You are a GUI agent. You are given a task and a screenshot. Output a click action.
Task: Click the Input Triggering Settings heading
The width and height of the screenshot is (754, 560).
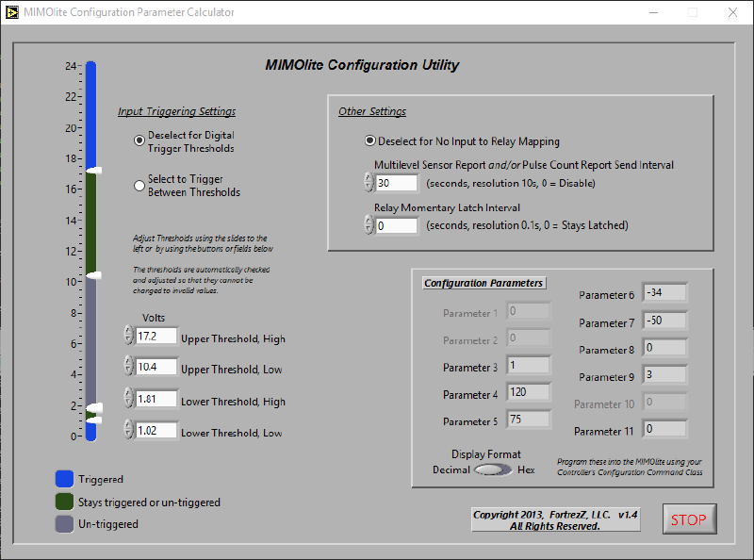point(176,111)
